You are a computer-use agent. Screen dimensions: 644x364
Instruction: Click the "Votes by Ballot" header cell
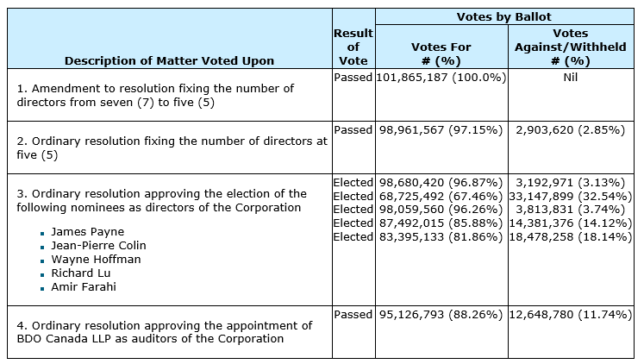[x=503, y=17]
